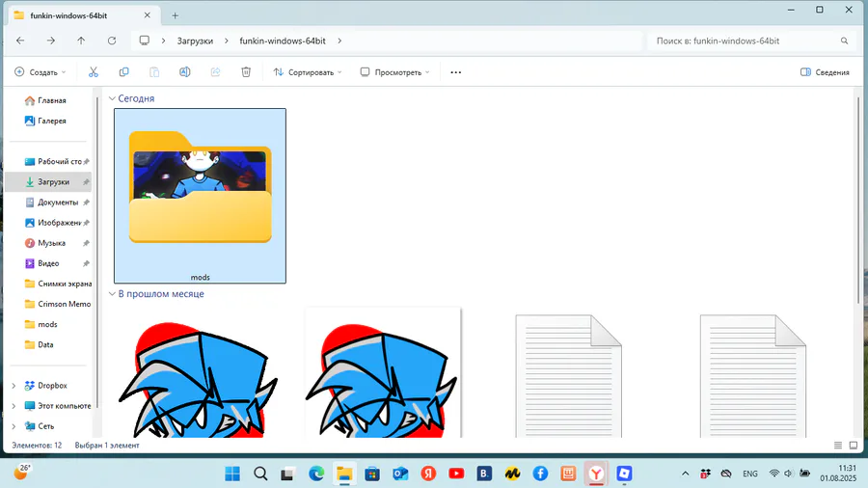This screenshot has height=488, width=868.
Task: Open the three-dot more options menu
Action: (x=455, y=72)
